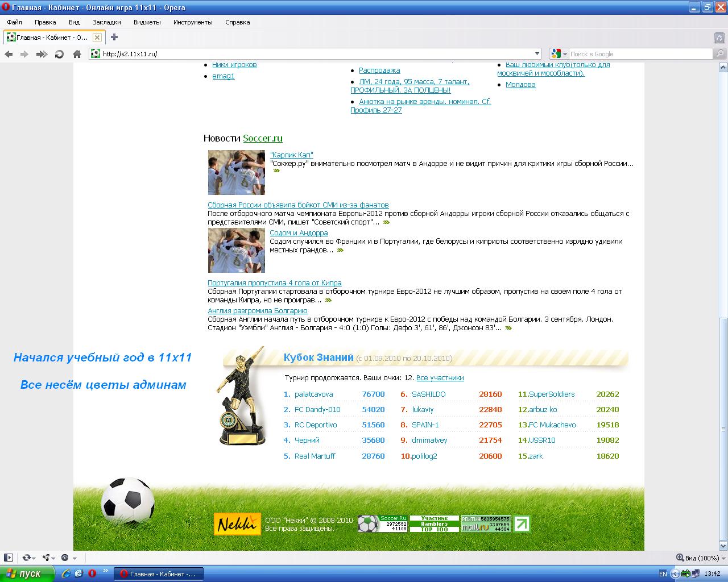This screenshot has height=582, width=728.
Task: Open the Инструменты menu
Action: tap(193, 22)
